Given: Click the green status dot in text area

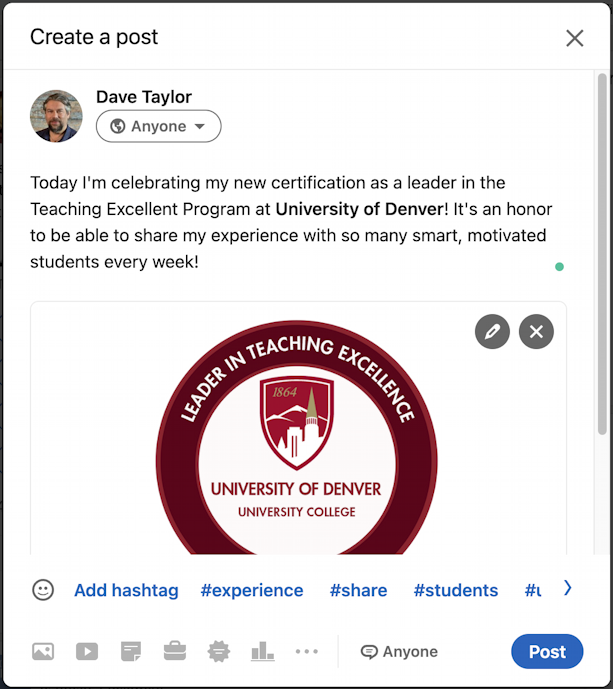Looking at the screenshot, I should [x=559, y=267].
